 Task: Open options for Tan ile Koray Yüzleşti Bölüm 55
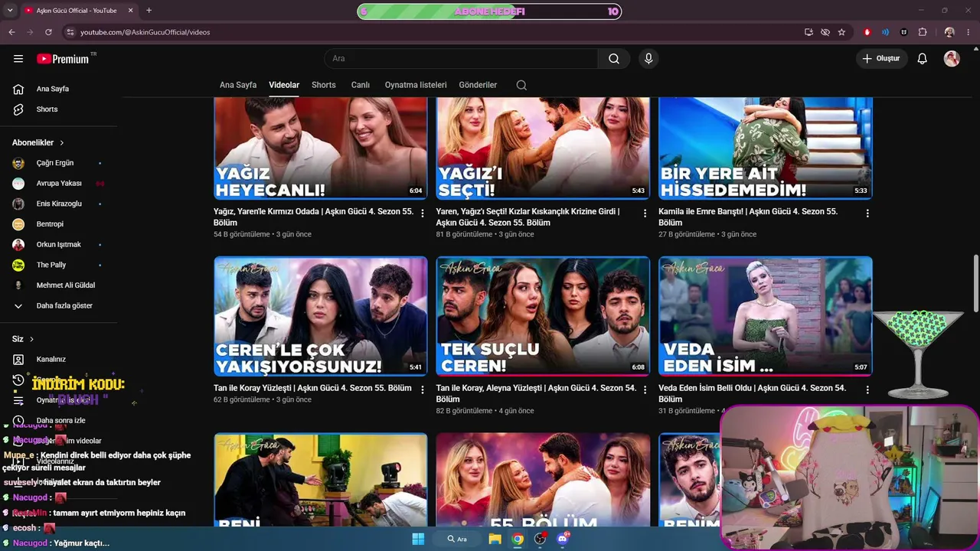(422, 390)
